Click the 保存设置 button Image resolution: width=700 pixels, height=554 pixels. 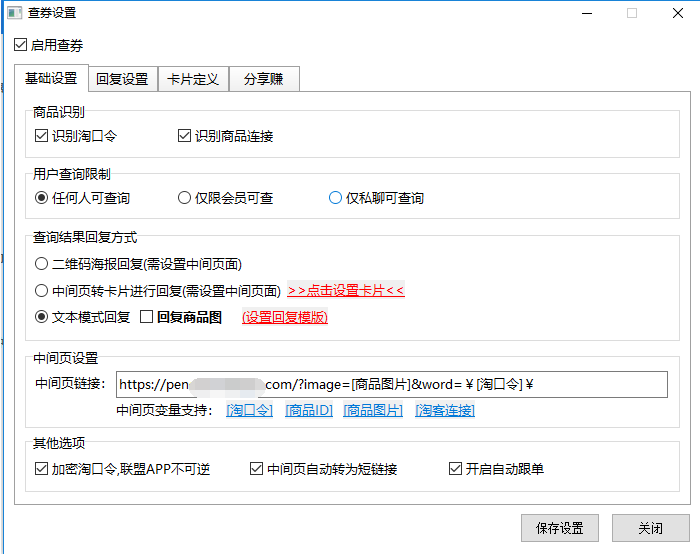pos(559,528)
